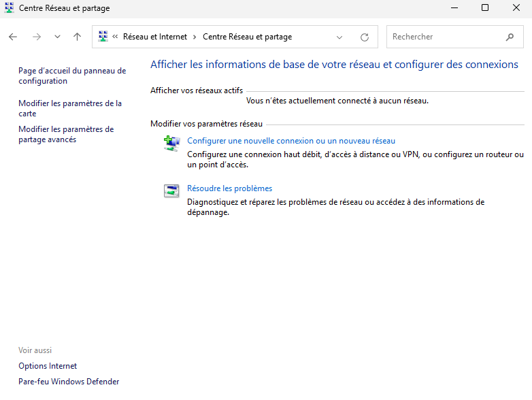Open Pare-feu Windows Defender link
Image resolution: width=532 pixels, height=400 pixels.
[69, 382]
